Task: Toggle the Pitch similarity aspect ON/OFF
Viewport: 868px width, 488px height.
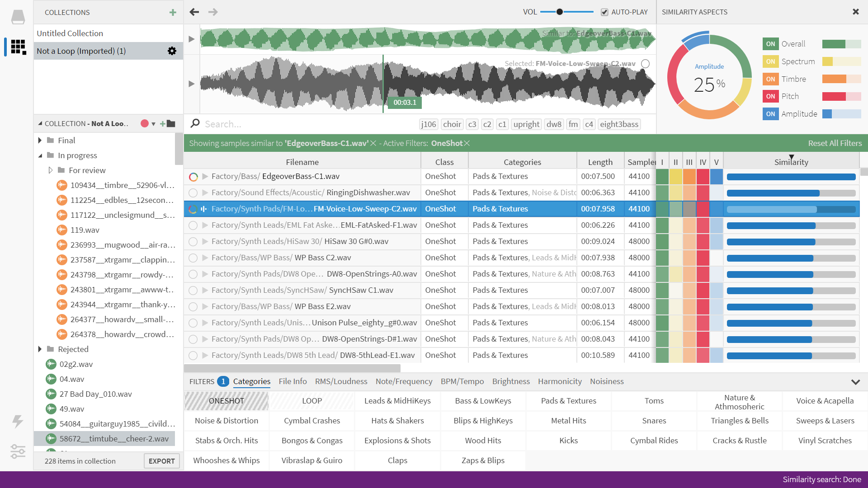Action: pyautogui.click(x=771, y=95)
